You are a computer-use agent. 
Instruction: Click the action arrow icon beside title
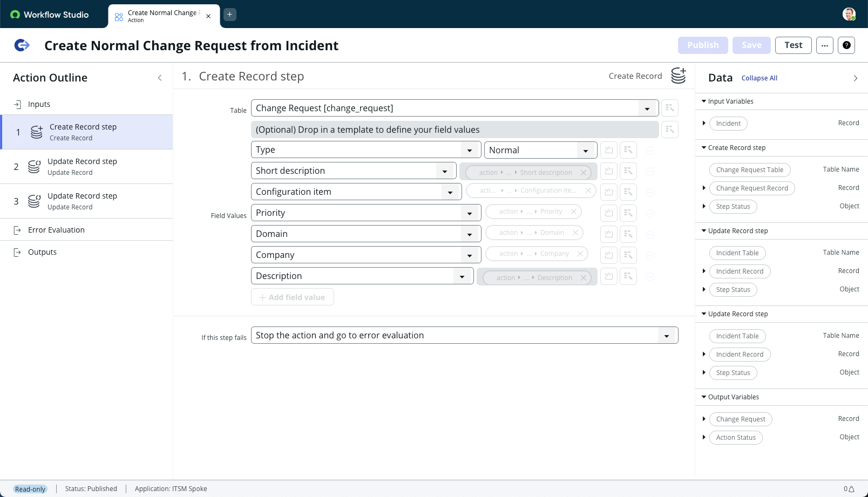pyautogui.click(x=22, y=45)
